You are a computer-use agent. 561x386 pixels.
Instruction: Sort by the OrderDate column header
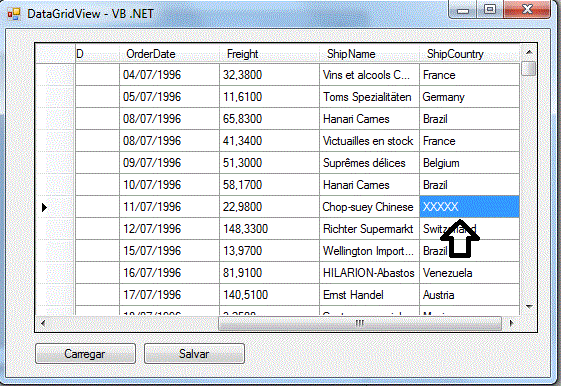pyautogui.click(x=169, y=54)
